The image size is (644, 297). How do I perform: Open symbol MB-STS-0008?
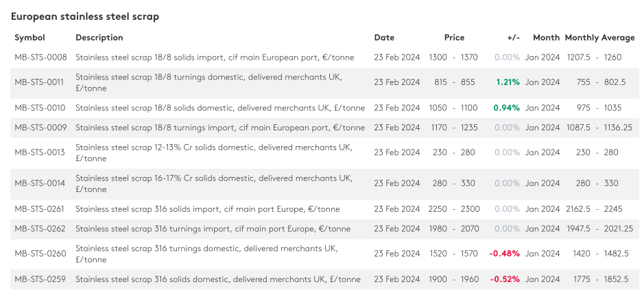(x=40, y=58)
